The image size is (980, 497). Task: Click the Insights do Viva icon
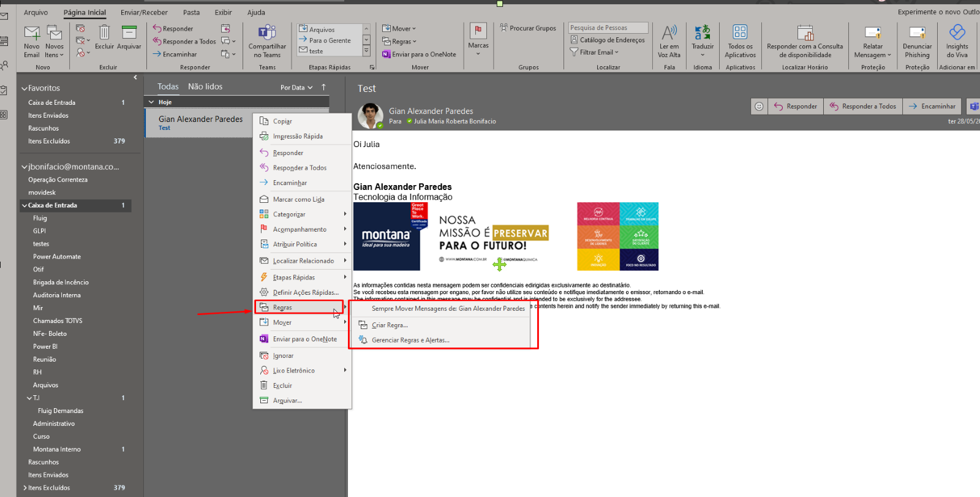click(x=957, y=34)
